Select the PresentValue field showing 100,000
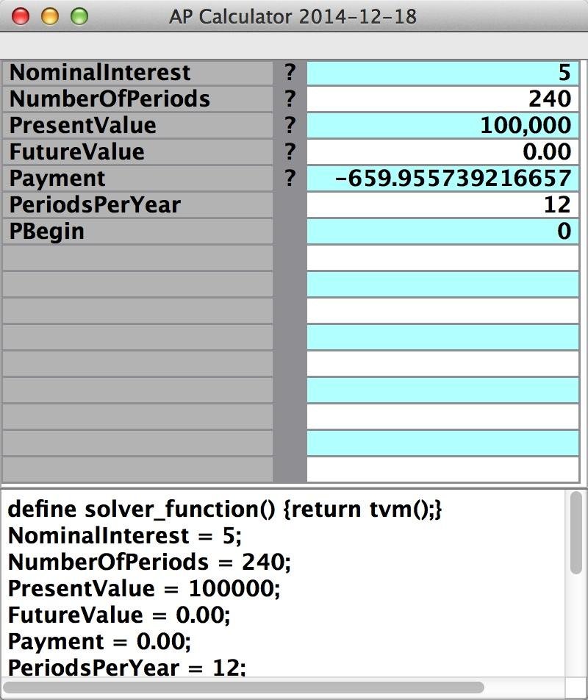This screenshot has width=588, height=700. pyautogui.click(x=442, y=126)
